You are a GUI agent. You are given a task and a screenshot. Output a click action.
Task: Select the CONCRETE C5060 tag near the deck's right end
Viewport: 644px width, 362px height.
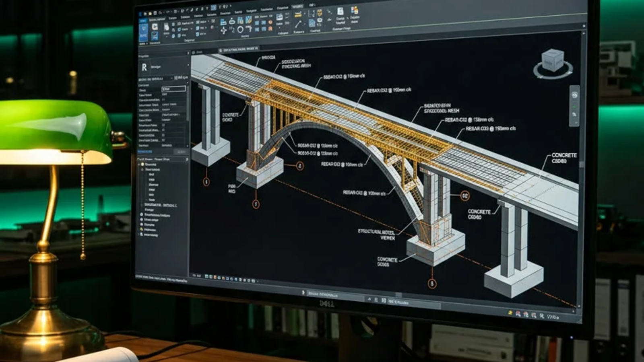[563, 158]
